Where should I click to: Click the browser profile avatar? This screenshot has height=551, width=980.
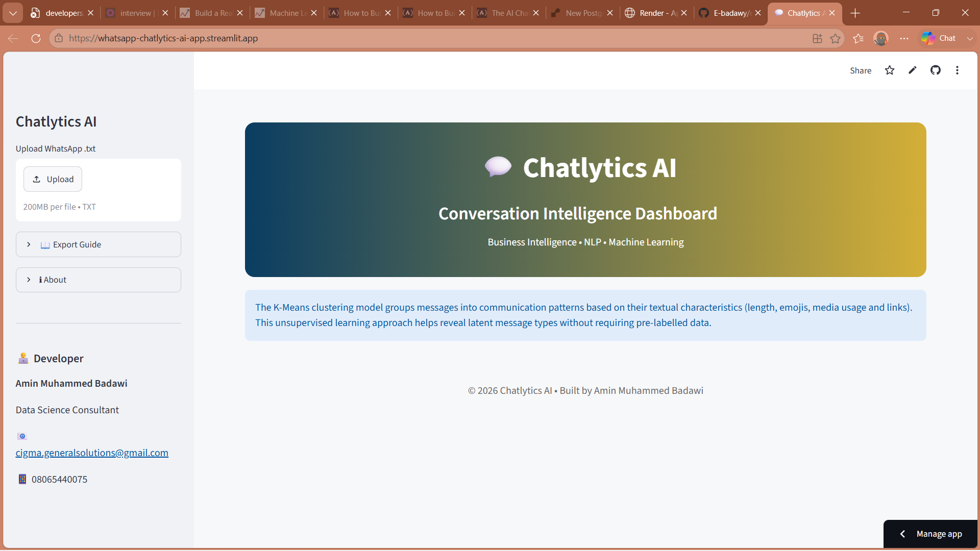881,38
